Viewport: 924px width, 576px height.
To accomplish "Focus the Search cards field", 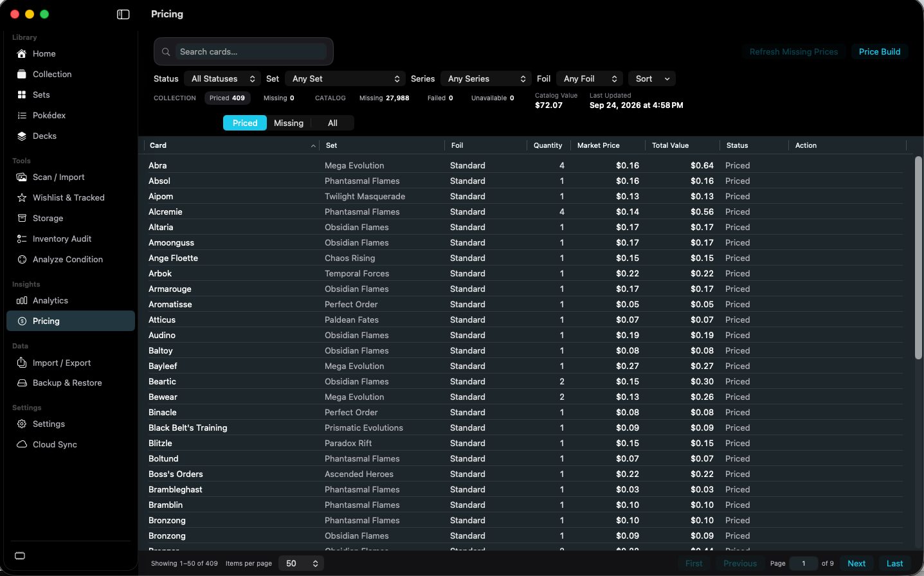I will (251, 51).
